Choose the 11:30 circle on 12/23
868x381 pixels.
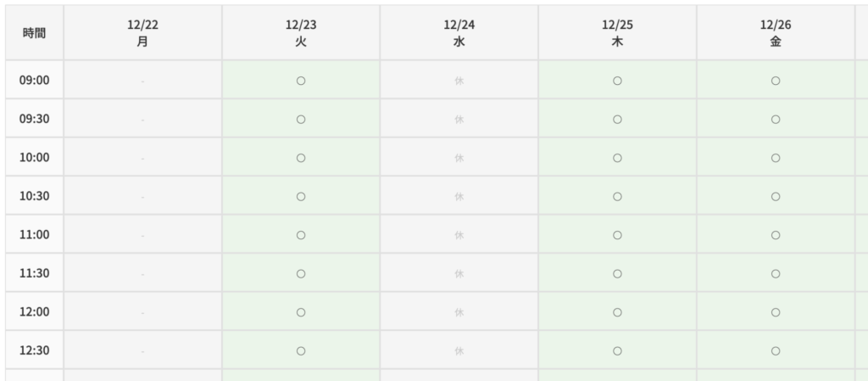[x=301, y=273]
